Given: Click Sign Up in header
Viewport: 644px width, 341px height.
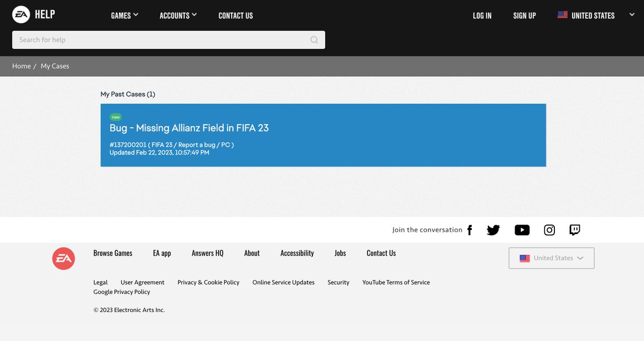Looking at the screenshot, I should pyautogui.click(x=524, y=16).
